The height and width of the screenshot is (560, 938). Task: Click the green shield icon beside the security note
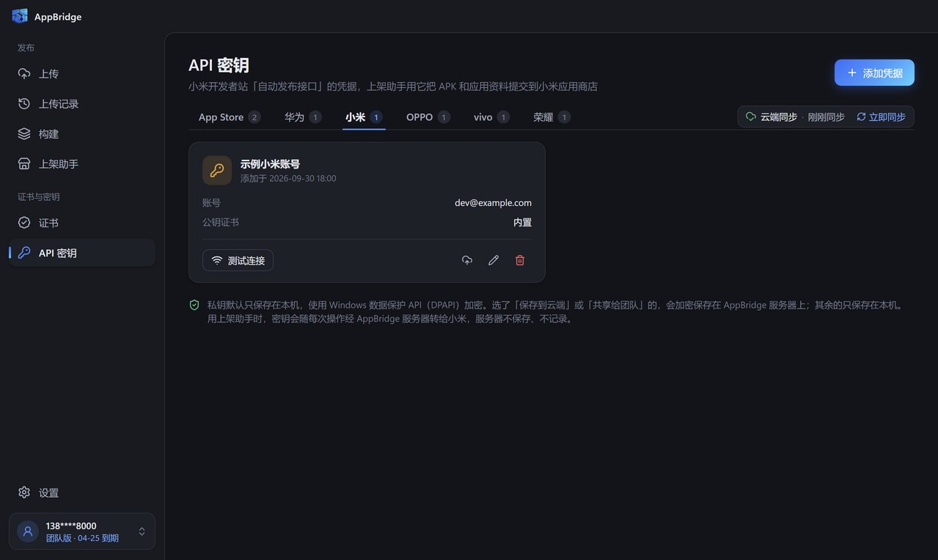[x=194, y=305]
